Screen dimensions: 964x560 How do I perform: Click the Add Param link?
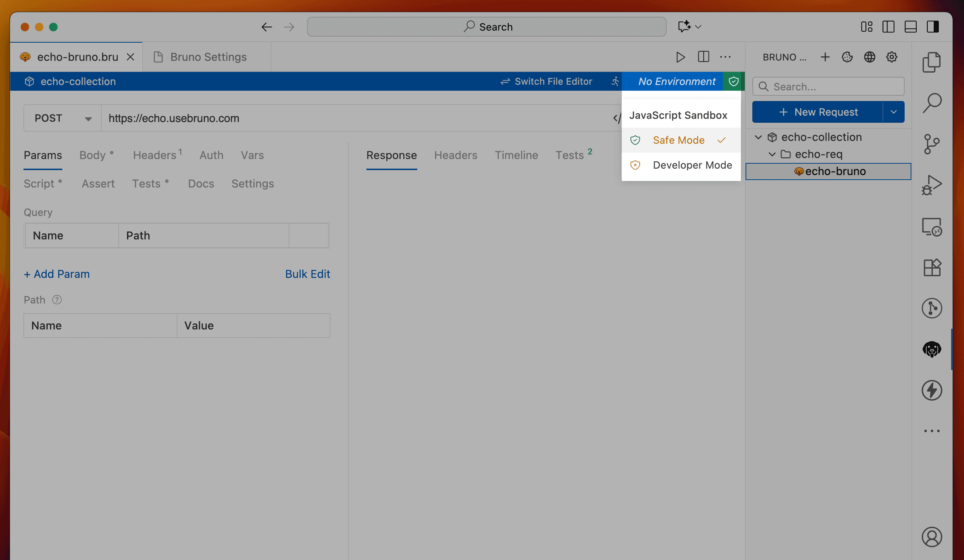point(57,274)
